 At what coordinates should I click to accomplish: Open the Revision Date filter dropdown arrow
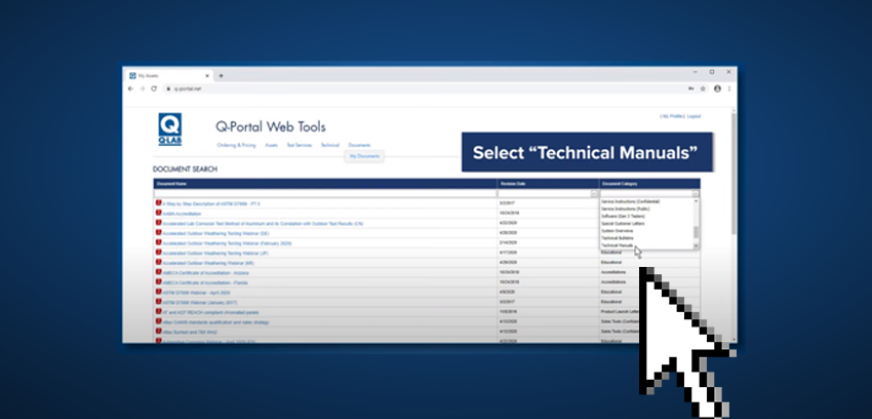tap(594, 194)
